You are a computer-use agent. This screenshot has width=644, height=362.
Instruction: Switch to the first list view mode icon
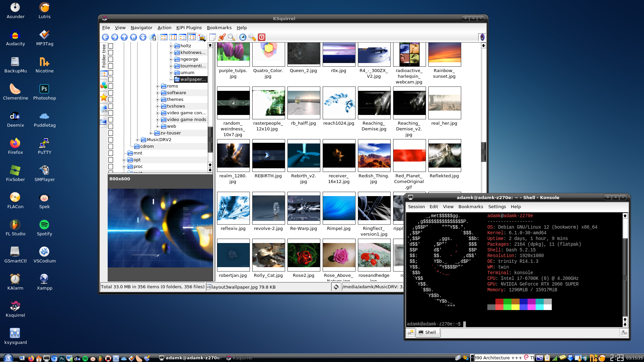tap(164, 37)
